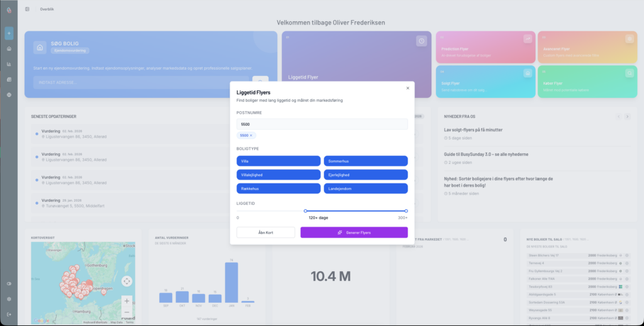Screen dimensions: 644x326
Task: Click the Postnumre input field
Action: pyautogui.click(x=322, y=124)
